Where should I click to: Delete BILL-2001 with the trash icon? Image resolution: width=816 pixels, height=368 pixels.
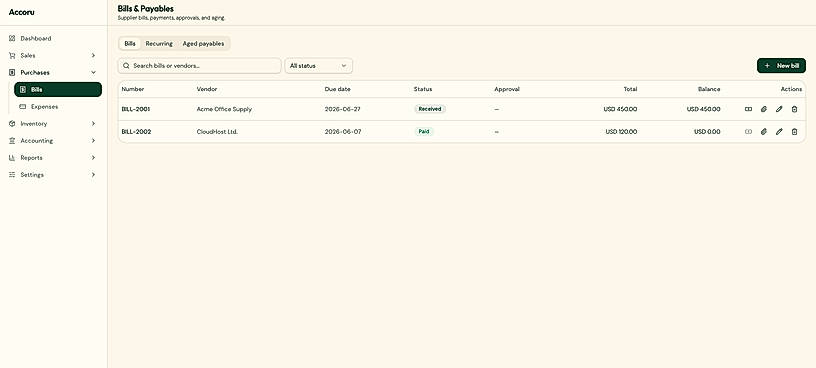click(794, 109)
